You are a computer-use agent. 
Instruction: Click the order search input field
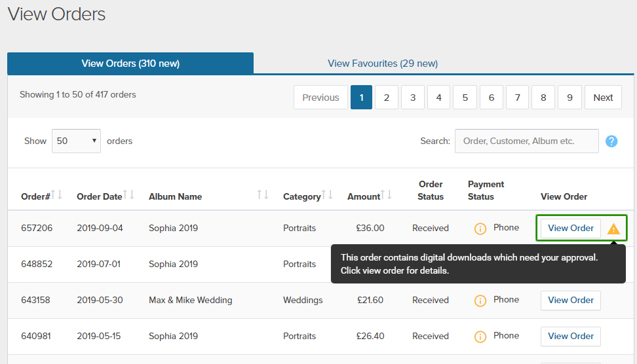coord(526,141)
